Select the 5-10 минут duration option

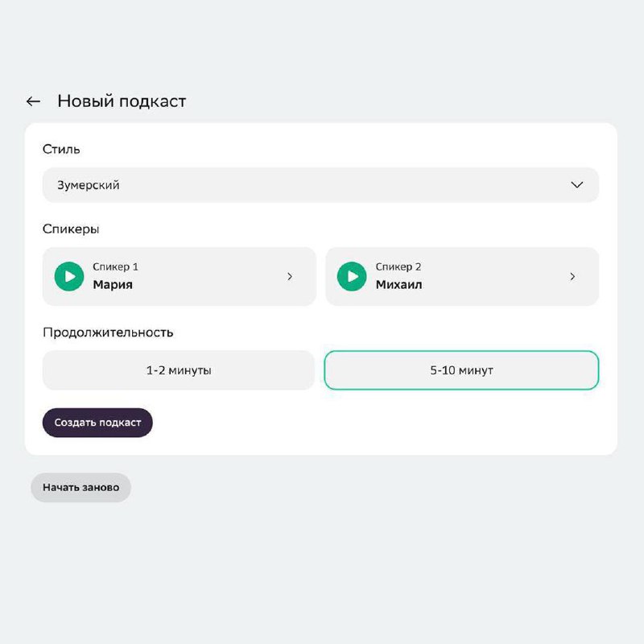point(461,370)
